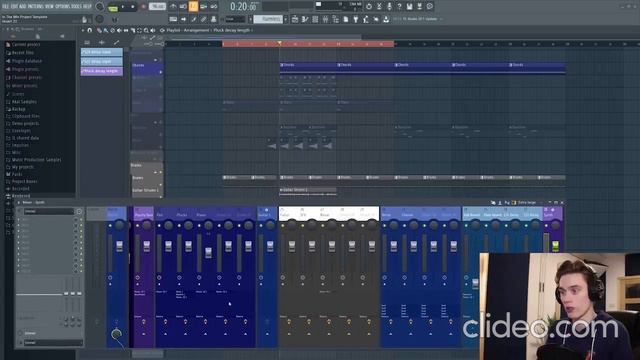Screen dimensions: 640x360
Task: Select the playlist delete tool
Action: tap(112, 30)
